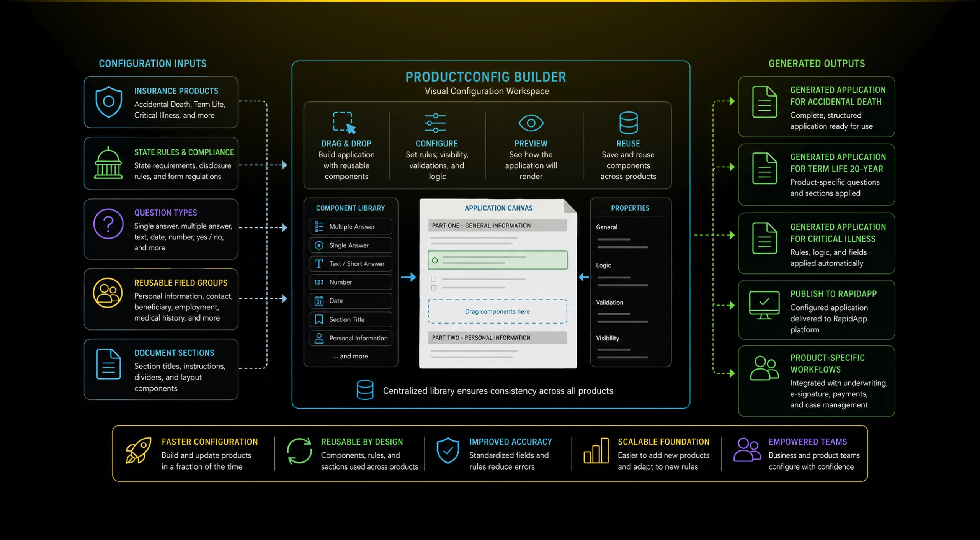Check the first checkbox in Application Canvas
The image size is (980, 540).
[x=433, y=279]
